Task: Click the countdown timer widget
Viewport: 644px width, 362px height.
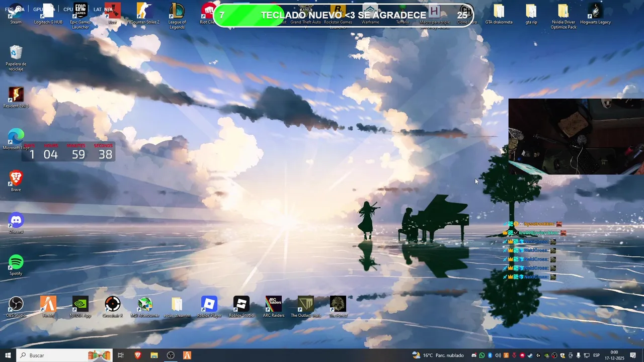Action: click(x=68, y=152)
